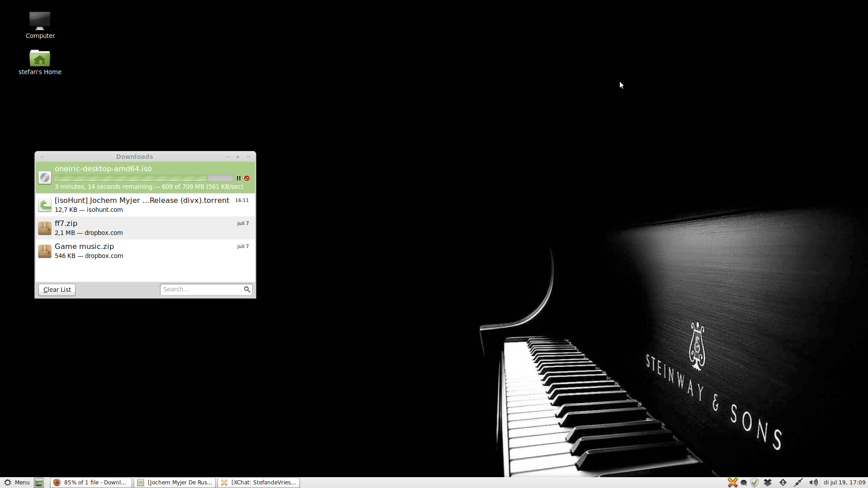Click the disc icon of oneiric-desktop-amd64.iso
The height and width of the screenshot is (488, 868).
(45, 178)
